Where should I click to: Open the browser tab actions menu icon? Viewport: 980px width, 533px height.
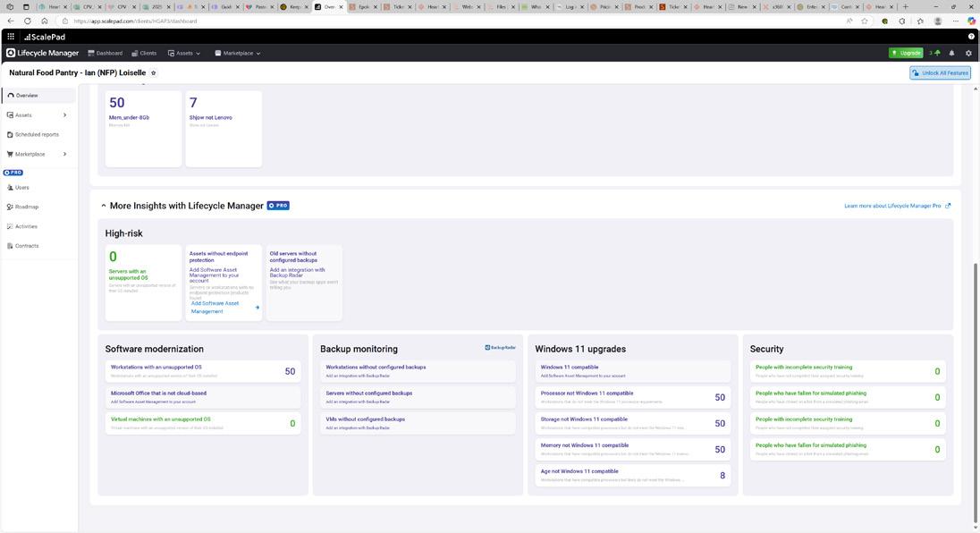tap(26, 7)
